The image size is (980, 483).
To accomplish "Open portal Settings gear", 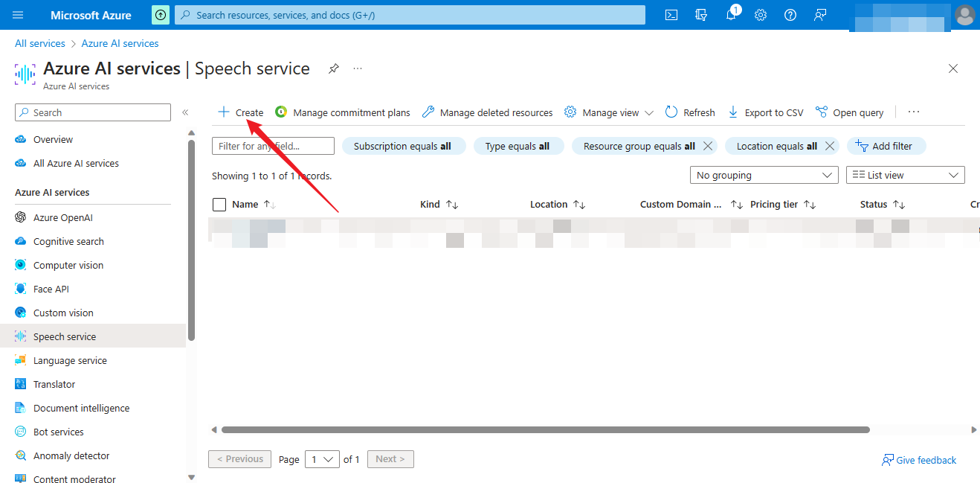I will point(761,15).
